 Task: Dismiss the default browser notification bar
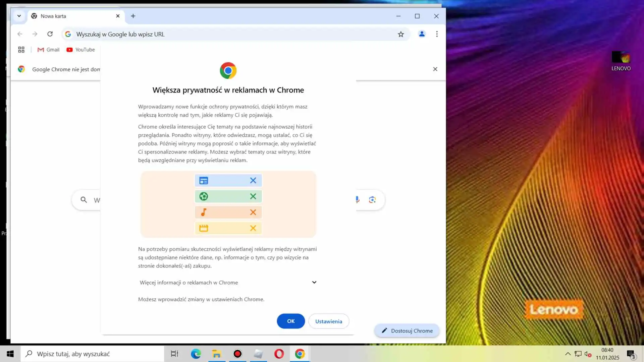(x=435, y=69)
